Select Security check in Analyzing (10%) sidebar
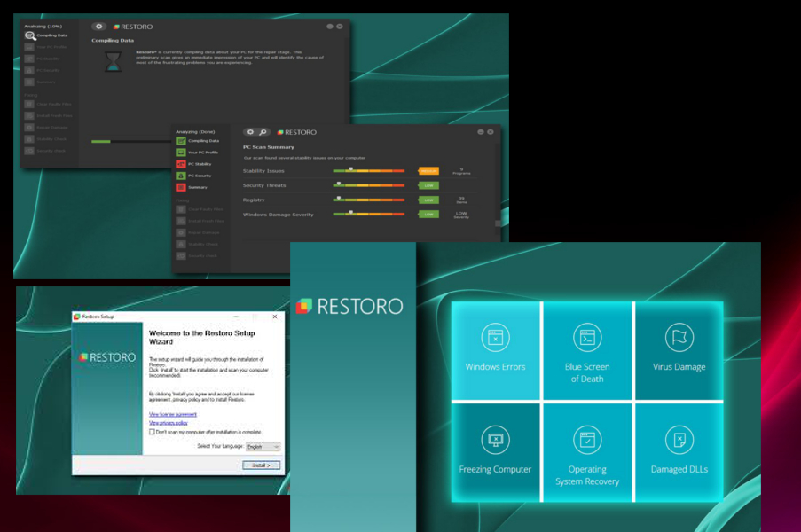This screenshot has height=532, width=801. (51, 151)
